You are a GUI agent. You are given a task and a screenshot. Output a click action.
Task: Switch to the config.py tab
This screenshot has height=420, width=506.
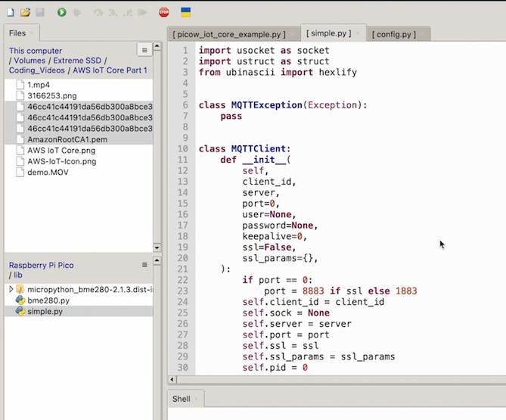coord(393,34)
